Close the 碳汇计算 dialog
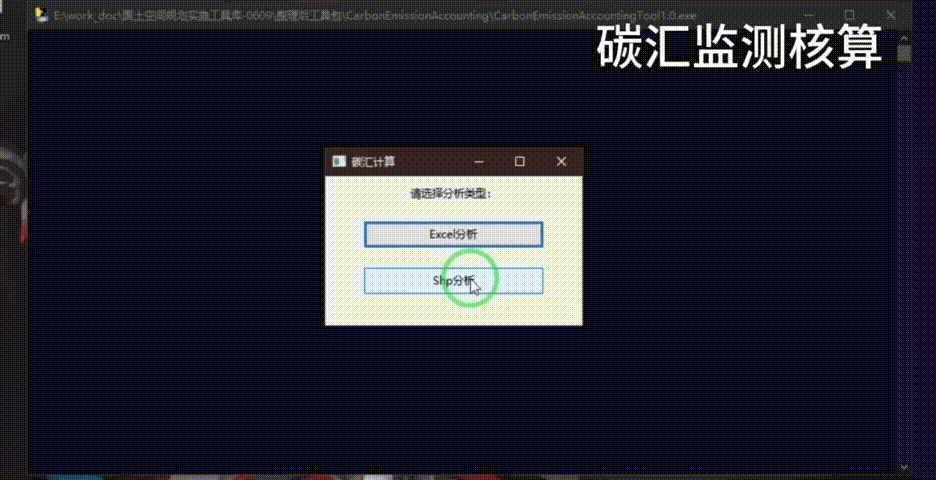The height and width of the screenshot is (480, 936). pos(561,161)
